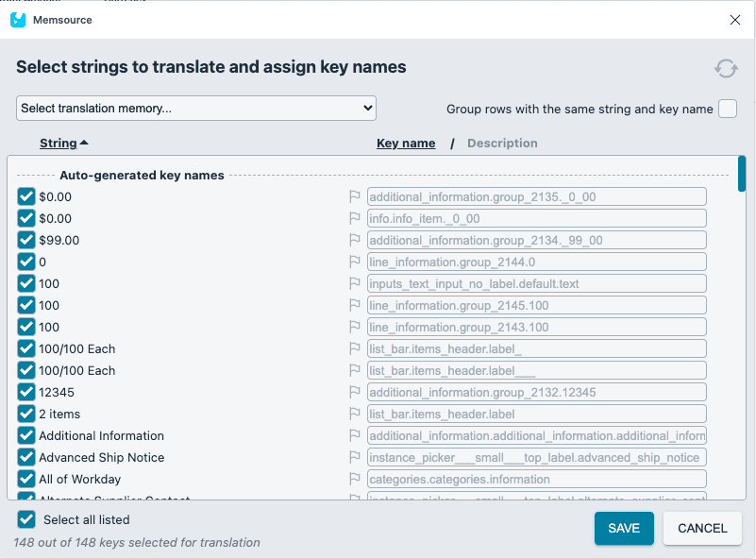756x559 pixels.
Task: Click the flag icon beside $99.00 row
Action: pyautogui.click(x=356, y=241)
